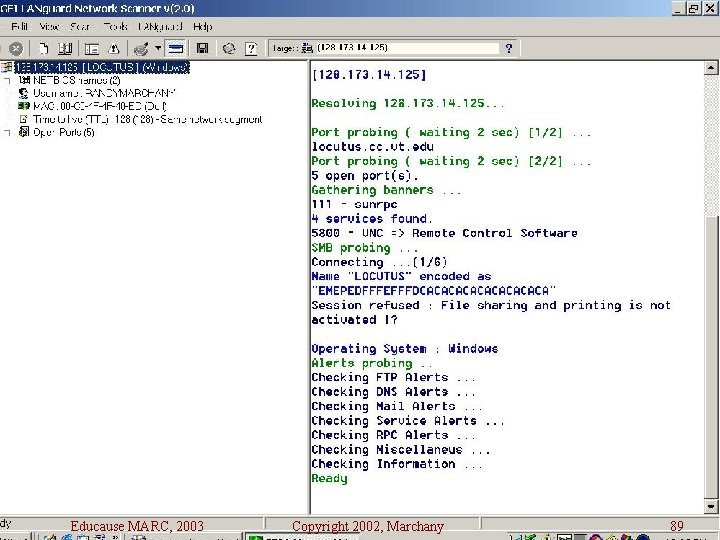Select the NETBIOS names (2) tree item
This screenshot has height=540, width=720.
click(77, 80)
